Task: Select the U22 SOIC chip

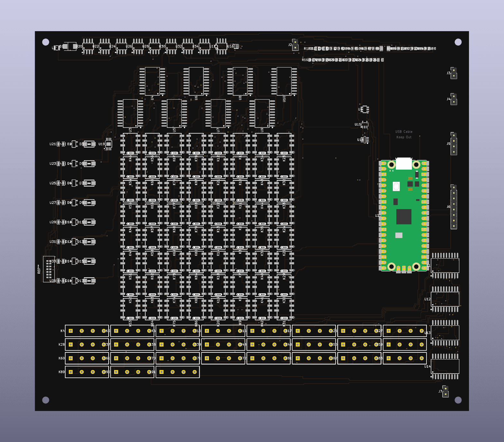Action: (x=104, y=47)
